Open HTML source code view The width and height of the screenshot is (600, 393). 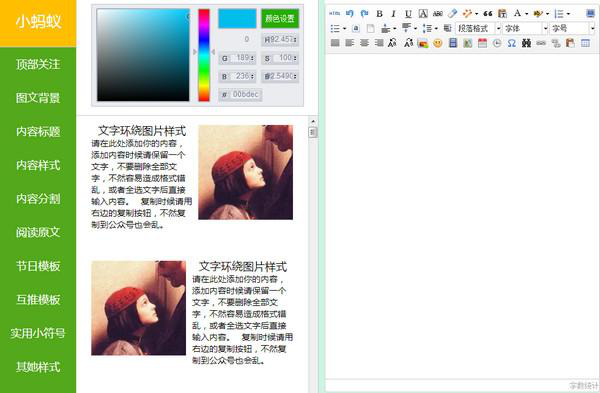[x=335, y=13]
